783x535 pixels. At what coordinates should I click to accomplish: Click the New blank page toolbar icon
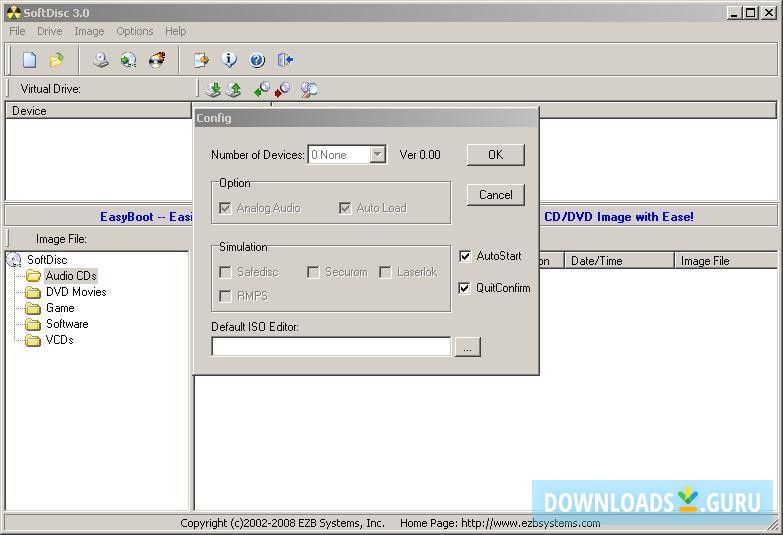29,60
